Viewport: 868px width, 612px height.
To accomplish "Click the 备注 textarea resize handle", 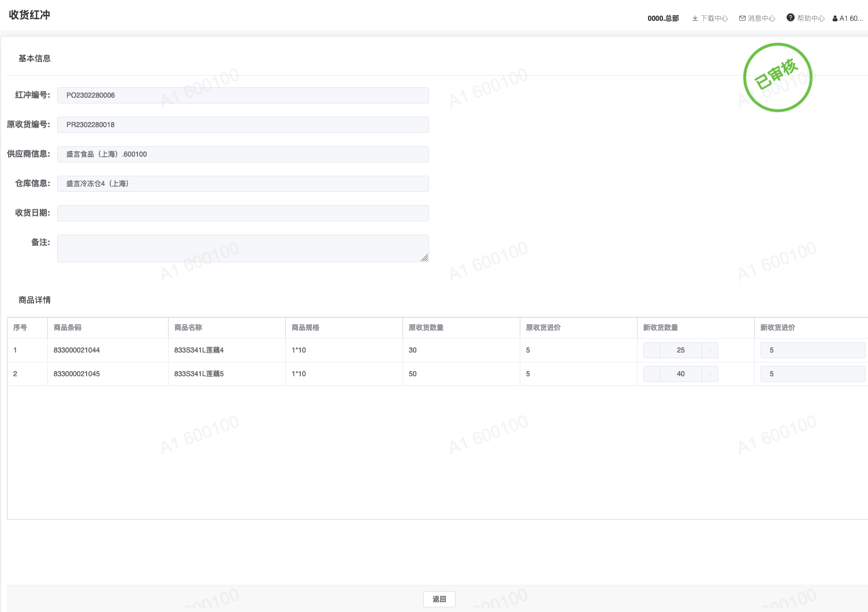I will coord(424,258).
